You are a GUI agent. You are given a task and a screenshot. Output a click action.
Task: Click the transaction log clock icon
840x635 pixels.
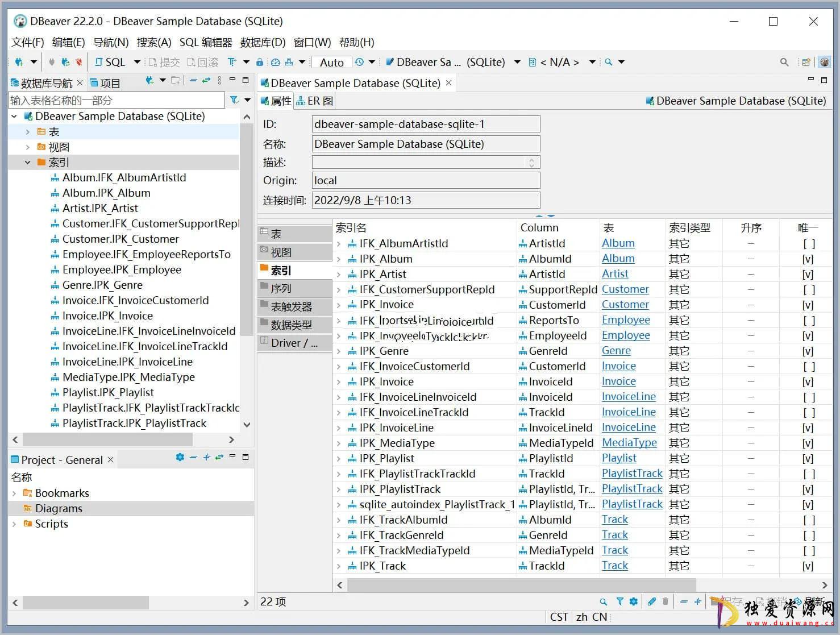359,62
